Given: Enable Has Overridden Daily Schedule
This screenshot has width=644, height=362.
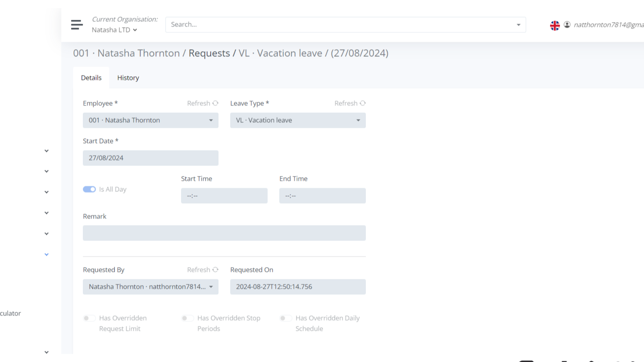Looking at the screenshot, I should 286,318.
